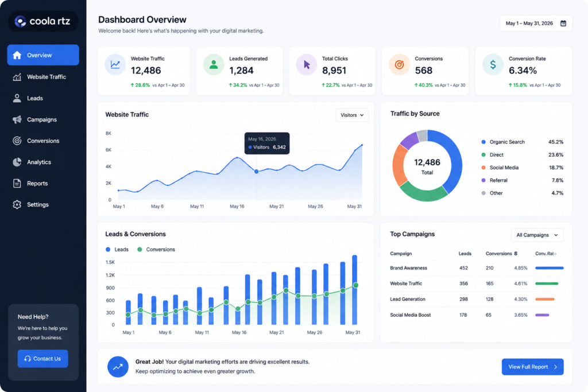This screenshot has height=392, width=588.
Task: Click the calendar icon in date range
Action: tap(563, 23)
